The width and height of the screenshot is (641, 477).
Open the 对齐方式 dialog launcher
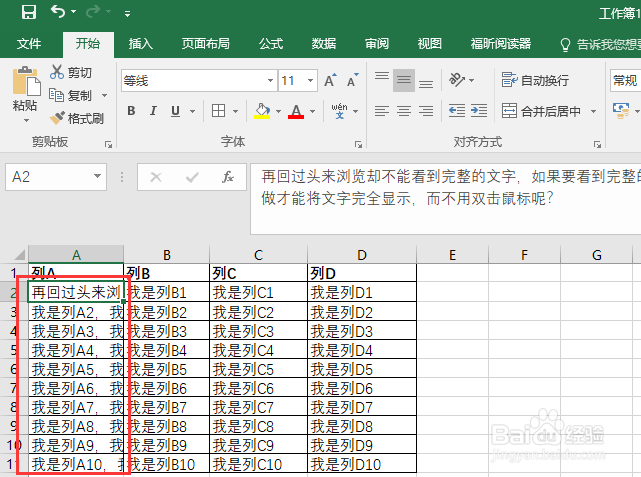coord(597,144)
